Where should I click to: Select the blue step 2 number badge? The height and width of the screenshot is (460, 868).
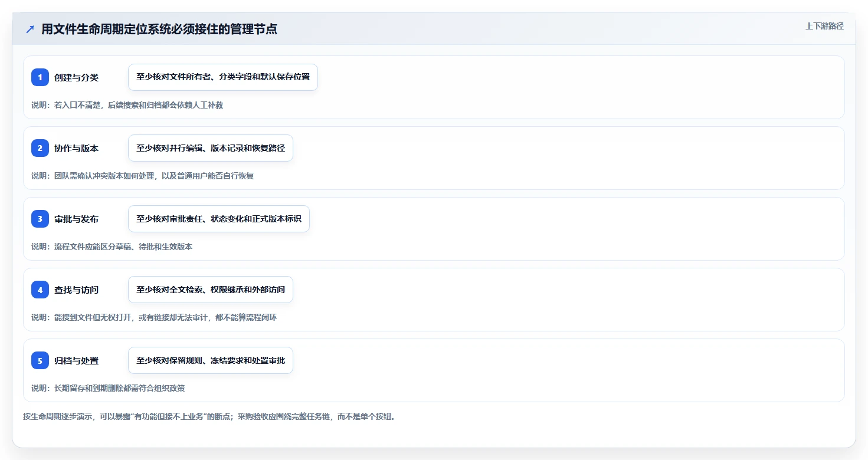[x=40, y=148]
